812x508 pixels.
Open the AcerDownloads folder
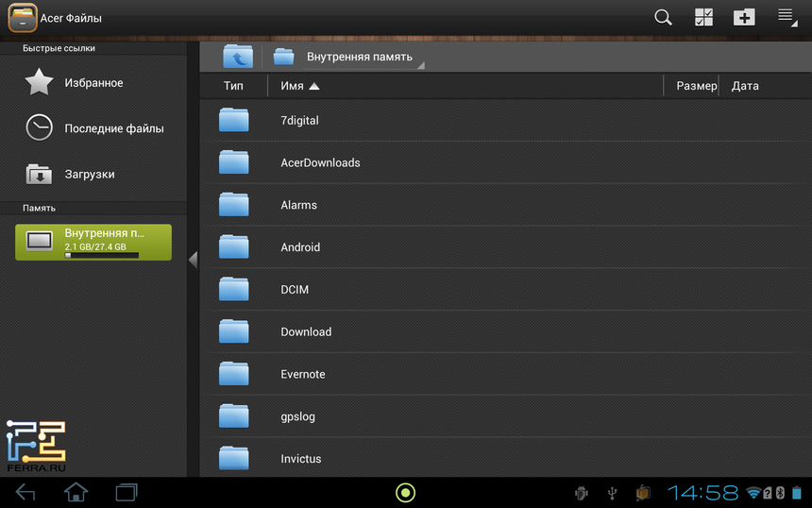[505, 162]
